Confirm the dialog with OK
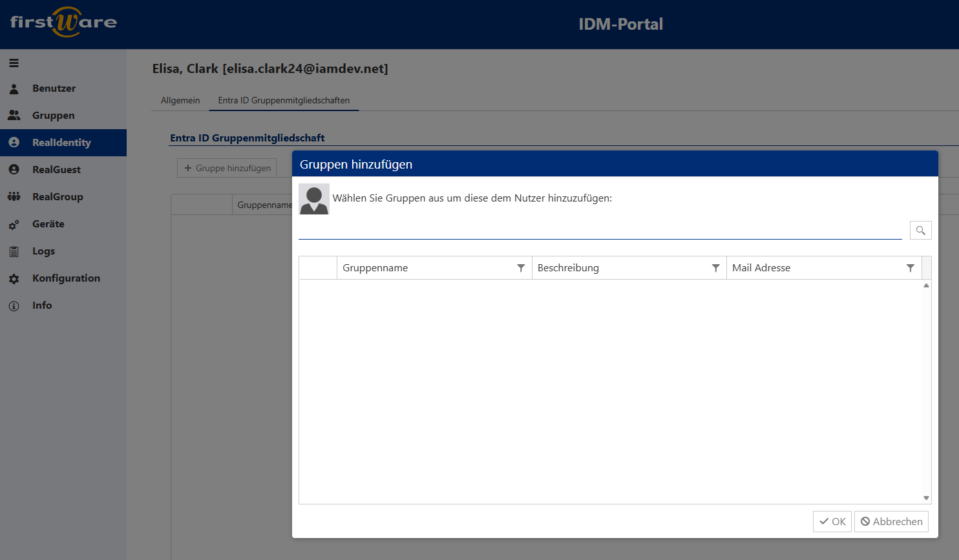Image resolution: width=959 pixels, height=560 pixels. (832, 521)
